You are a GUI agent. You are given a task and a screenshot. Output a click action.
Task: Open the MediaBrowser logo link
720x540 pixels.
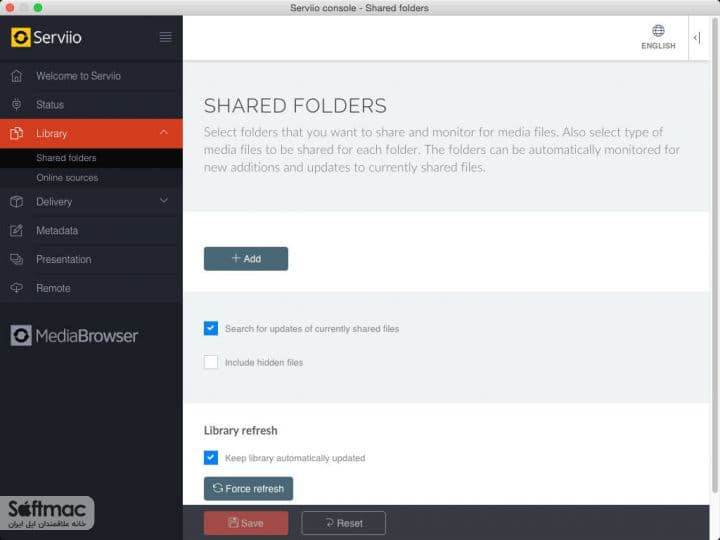point(74,336)
